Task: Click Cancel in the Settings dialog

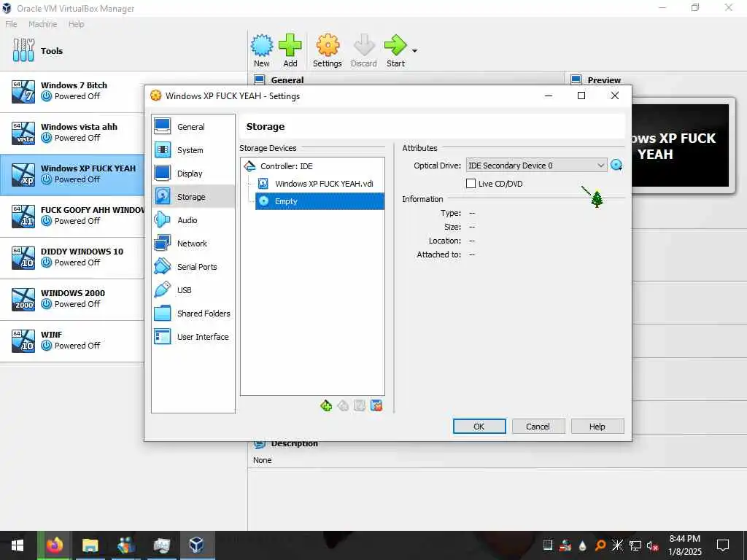Action: tap(538, 426)
